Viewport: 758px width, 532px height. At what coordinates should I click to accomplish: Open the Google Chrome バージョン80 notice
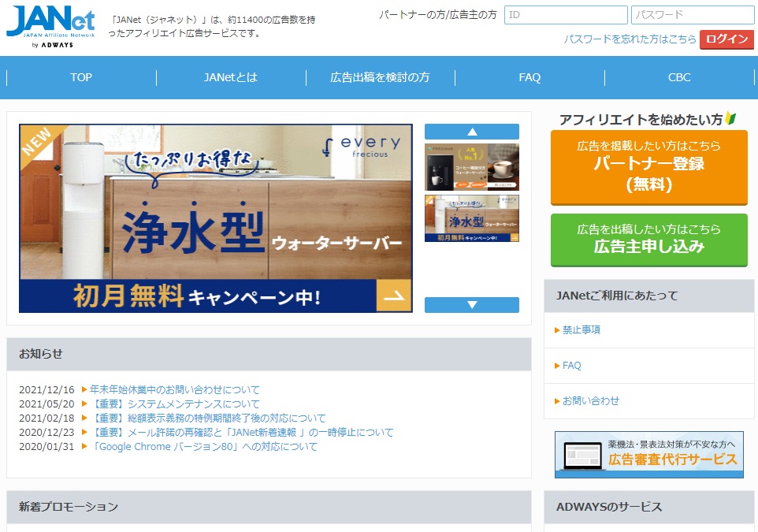tap(203, 446)
